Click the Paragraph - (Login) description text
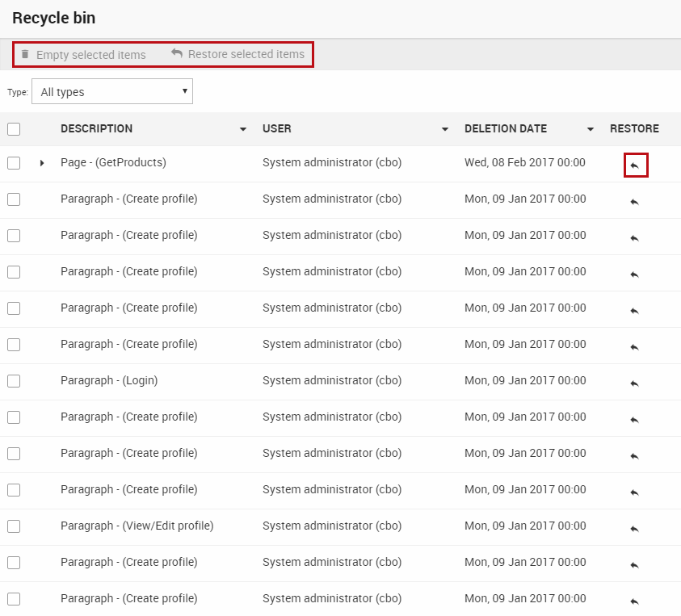 [109, 380]
